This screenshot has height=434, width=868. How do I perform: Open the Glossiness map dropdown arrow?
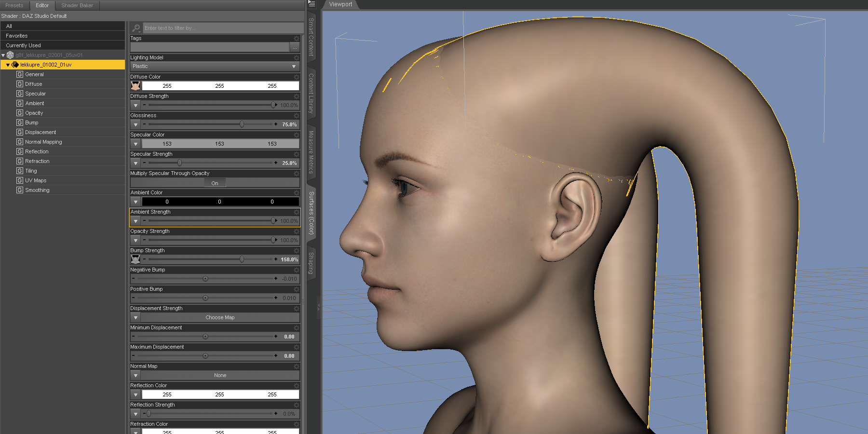click(136, 124)
